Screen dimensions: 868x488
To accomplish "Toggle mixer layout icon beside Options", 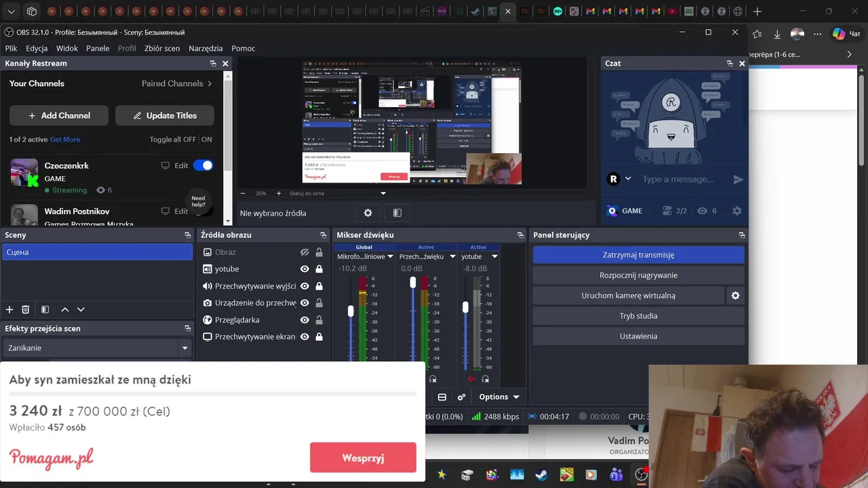I will (442, 397).
